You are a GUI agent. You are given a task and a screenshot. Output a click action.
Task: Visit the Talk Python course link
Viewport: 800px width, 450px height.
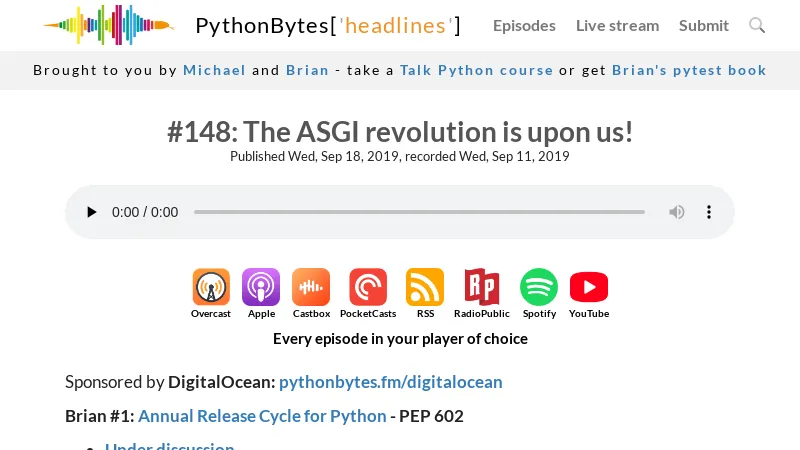(x=476, y=70)
